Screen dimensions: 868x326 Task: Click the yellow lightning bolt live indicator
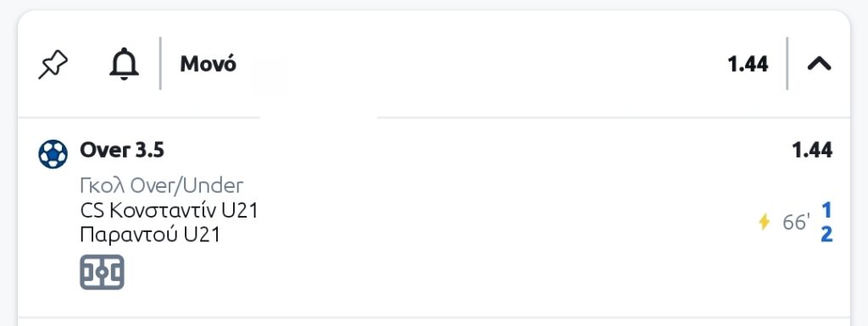point(764,222)
